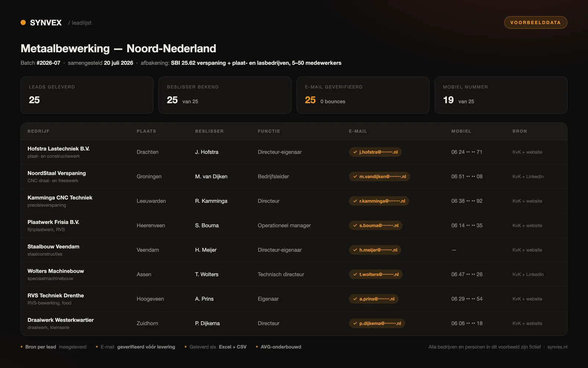Open the Hofstra Lastechniek B.V. row
Screen dimensions: 588x368
click(294, 152)
